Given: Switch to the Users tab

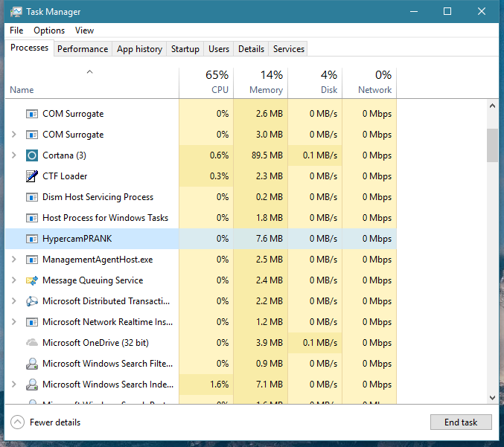Looking at the screenshot, I should (x=219, y=49).
